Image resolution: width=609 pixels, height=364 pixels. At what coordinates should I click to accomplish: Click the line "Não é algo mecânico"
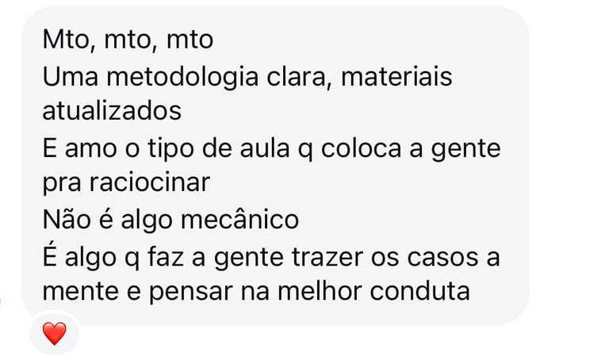tap(170, 220)
